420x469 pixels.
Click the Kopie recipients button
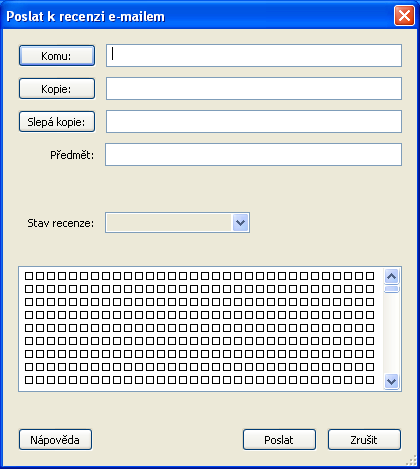click(57, 89)
